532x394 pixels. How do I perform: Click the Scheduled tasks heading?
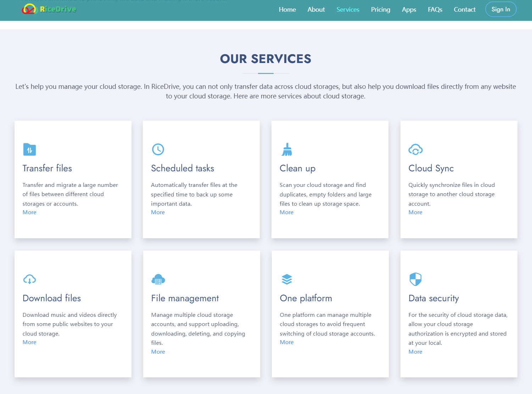pyautogui.click(x=183, y=168)
